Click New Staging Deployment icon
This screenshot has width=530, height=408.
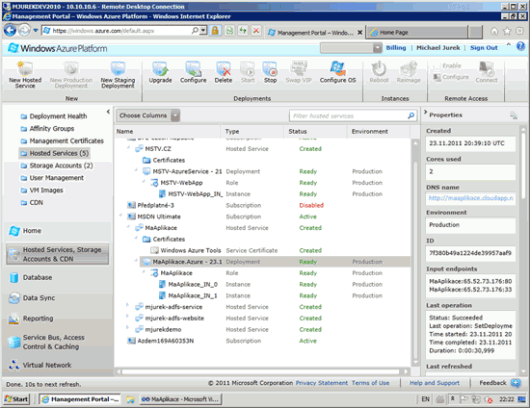tap(118, 69)
